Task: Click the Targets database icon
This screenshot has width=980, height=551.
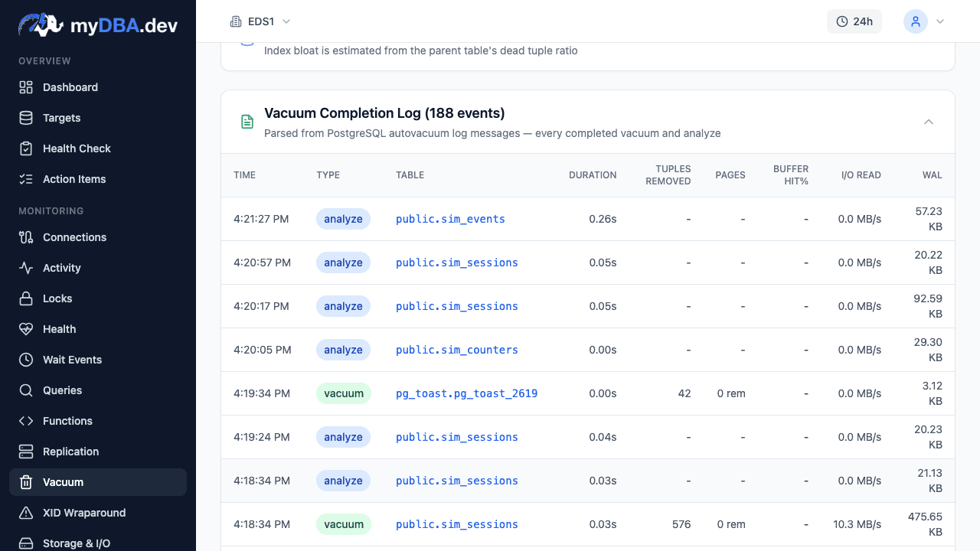Action: (26, 118)
